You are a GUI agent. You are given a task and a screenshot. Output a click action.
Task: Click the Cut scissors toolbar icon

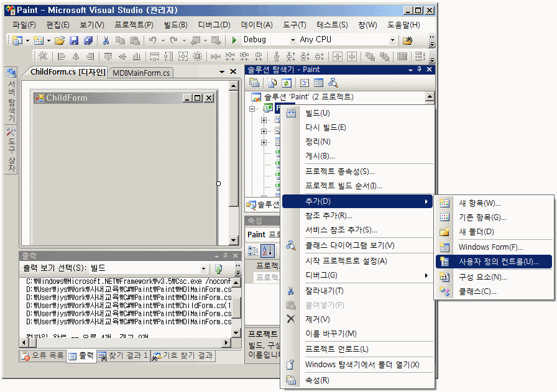click(106, 40)
